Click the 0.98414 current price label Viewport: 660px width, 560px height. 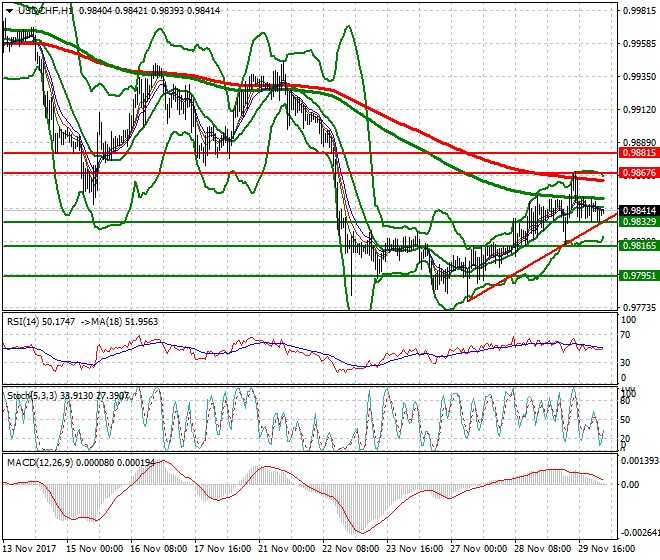coord(638,211)
